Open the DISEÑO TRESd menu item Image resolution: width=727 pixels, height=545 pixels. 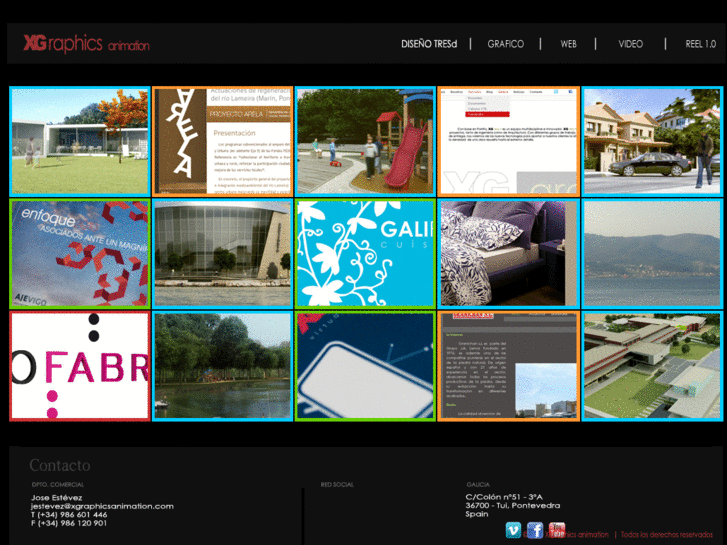(429, 44)
